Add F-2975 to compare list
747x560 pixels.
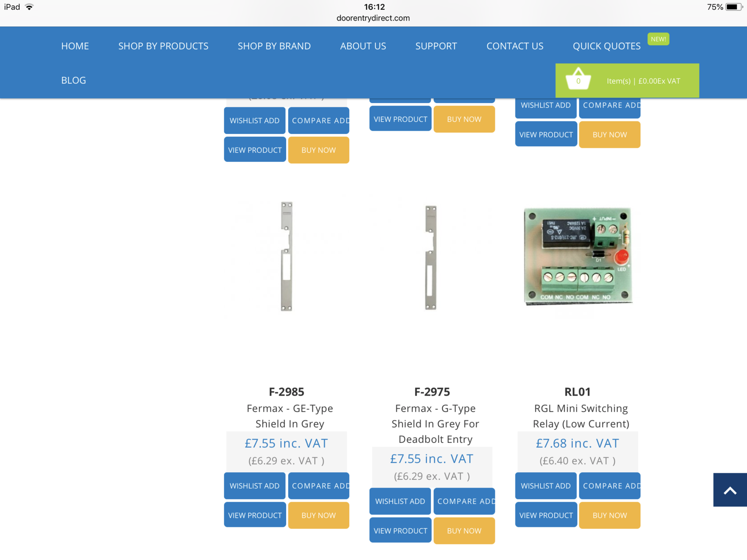(x=465, y=501)
